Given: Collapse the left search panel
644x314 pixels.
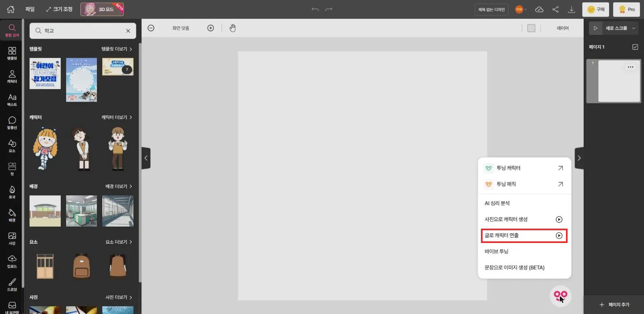Looking at the screenshot, I should point(146,158).
